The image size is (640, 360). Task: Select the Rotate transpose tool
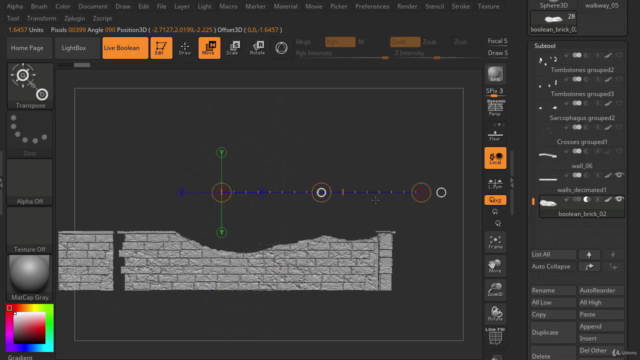coord(257,48)
